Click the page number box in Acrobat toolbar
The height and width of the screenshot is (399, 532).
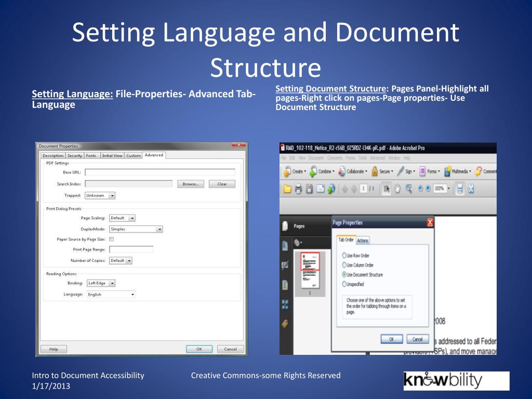(363, 188)
